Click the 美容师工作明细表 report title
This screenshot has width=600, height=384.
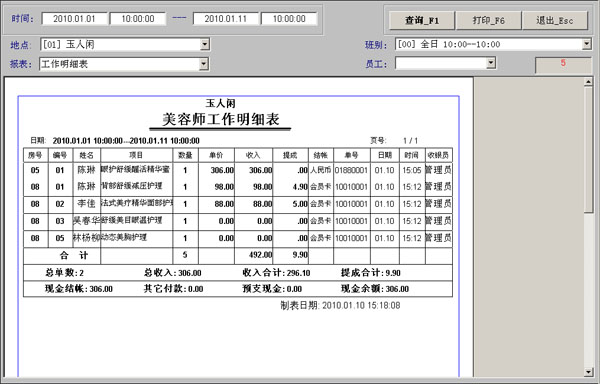point(220,119)
